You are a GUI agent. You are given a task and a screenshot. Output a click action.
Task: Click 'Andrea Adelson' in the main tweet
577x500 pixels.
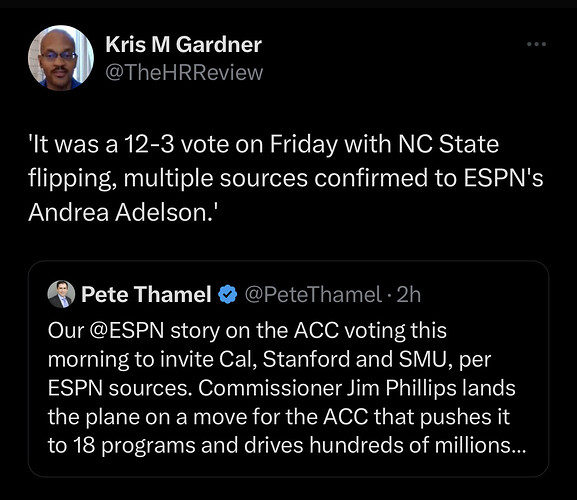(118, 213)
